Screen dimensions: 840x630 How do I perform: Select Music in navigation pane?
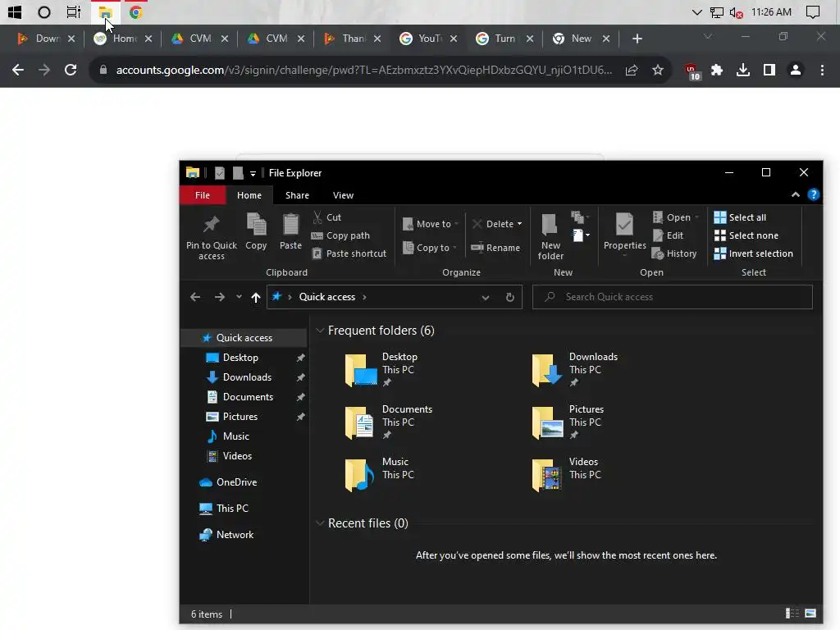[x=235, y=436]
